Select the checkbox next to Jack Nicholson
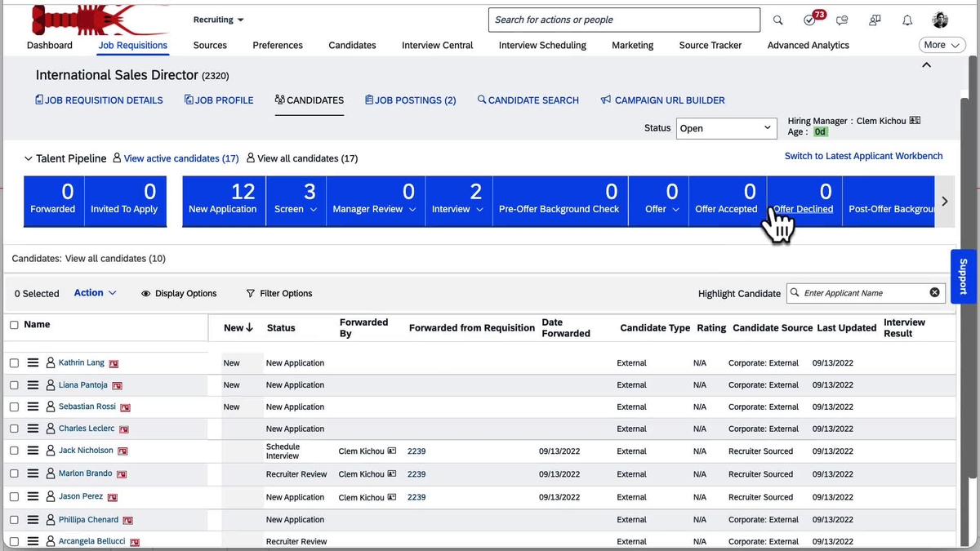The image size is (980, 551). (x=14, y=450)
